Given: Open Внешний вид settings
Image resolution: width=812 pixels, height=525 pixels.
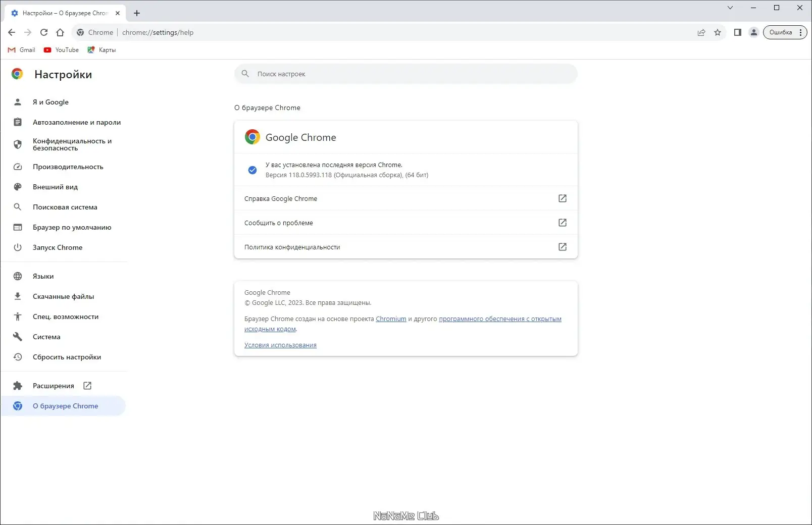Looking at the screenshot, I should (x=64, y=187).
